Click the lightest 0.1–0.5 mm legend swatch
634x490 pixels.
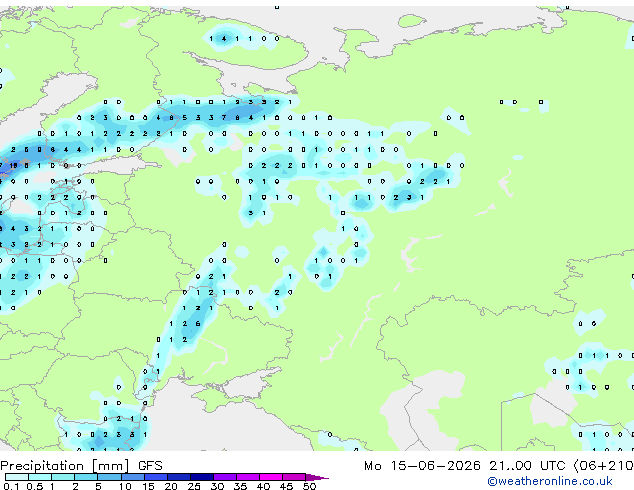[17, 477]
